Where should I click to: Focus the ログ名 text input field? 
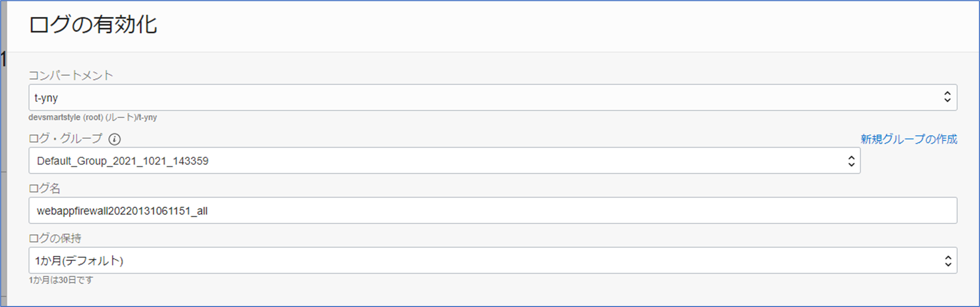(493, 211)
